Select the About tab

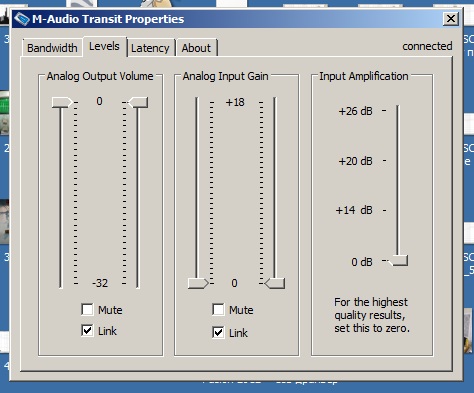click(196, 48)
